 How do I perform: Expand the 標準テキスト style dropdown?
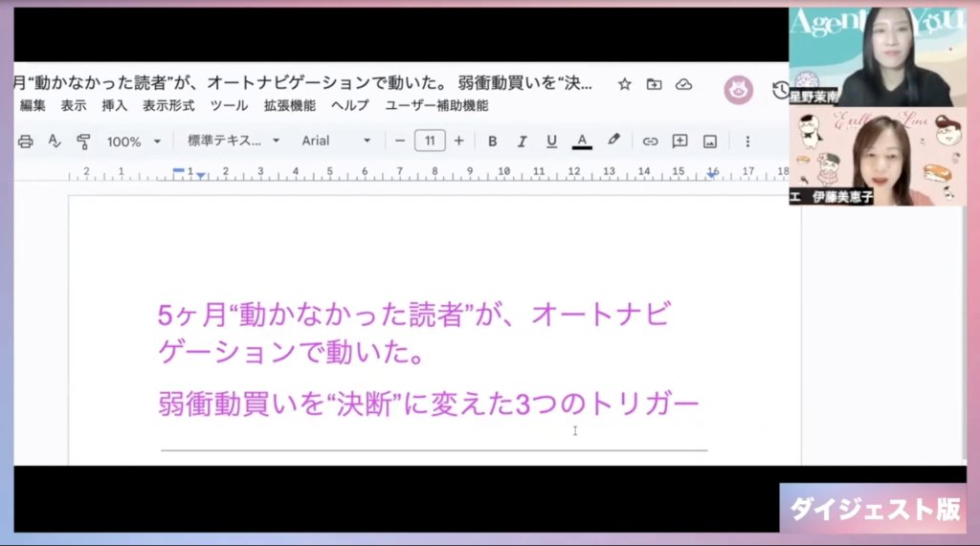[x=233, y=141]
